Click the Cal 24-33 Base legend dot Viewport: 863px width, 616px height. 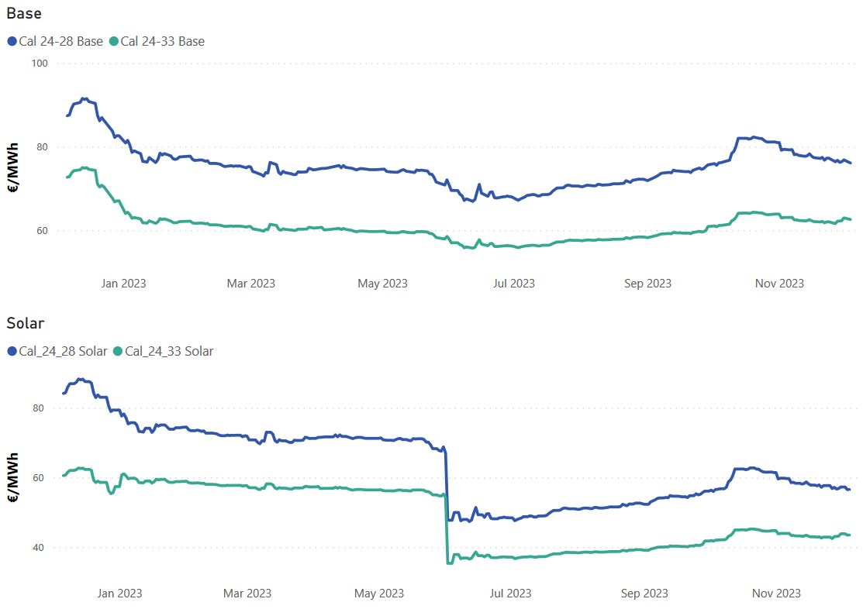click(114, 42)
